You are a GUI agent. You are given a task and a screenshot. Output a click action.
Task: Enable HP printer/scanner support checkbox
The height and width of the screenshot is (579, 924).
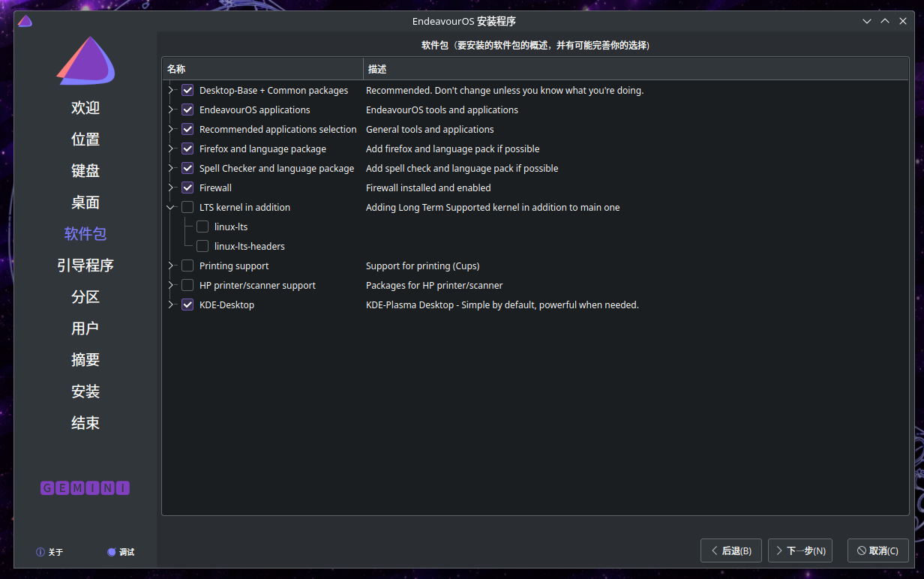point(187,285)
